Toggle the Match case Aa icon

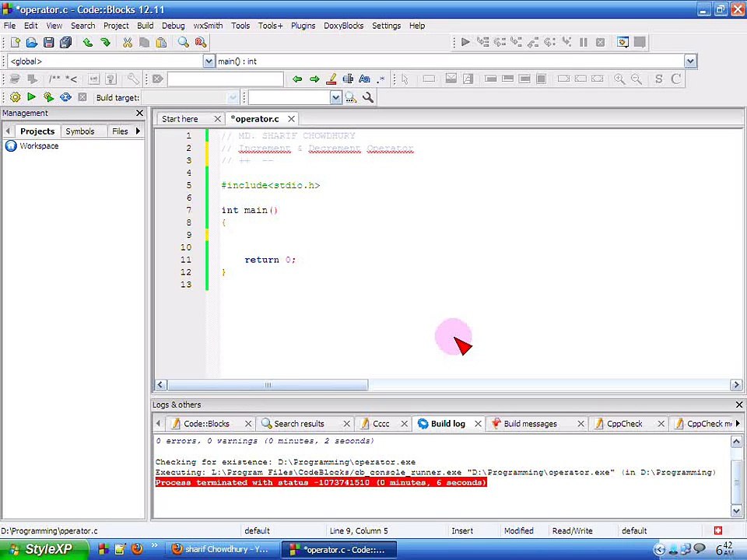click(364, 79)
